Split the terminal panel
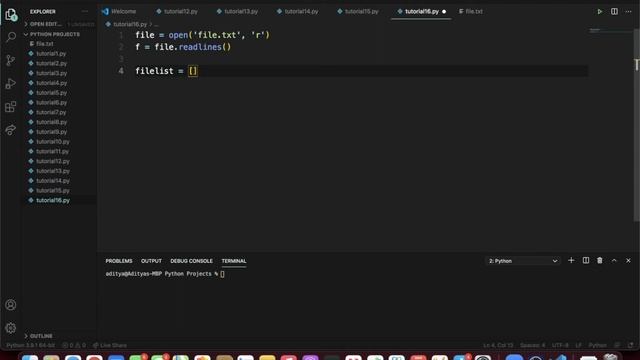 pyautogui.click(x=586, y=260)
